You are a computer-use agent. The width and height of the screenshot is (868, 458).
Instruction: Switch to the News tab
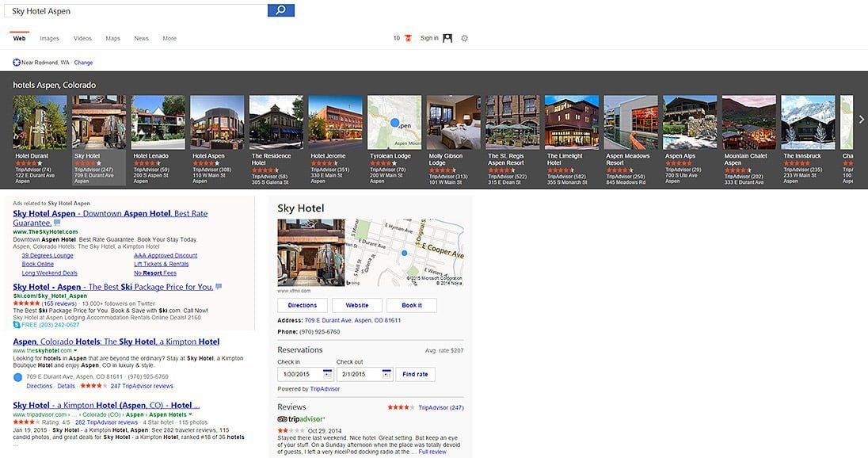[141, 38]
